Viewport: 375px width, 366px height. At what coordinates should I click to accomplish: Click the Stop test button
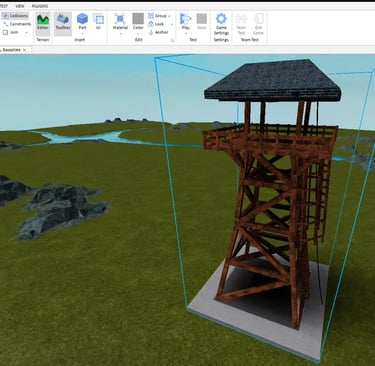tap(202, 22)
